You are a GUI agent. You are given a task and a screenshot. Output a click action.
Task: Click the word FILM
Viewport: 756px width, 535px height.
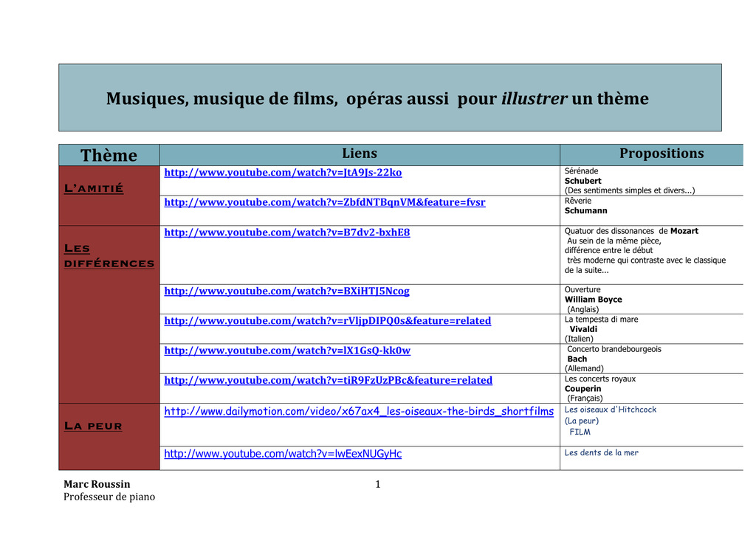[580, 432]
